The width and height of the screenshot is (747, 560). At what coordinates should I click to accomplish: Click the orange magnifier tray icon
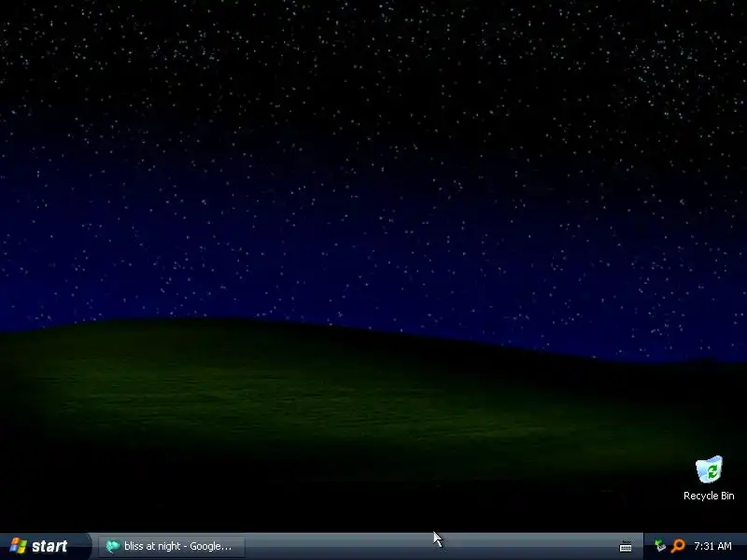point(678,546)
